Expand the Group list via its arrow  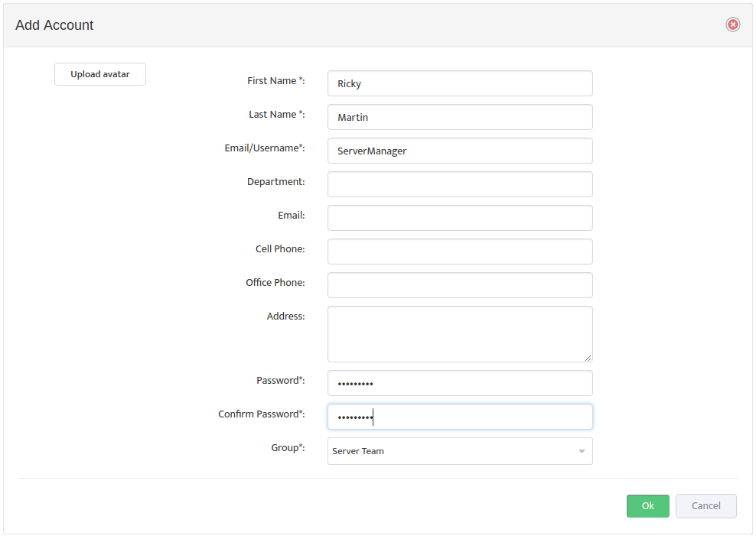[582, 451]
